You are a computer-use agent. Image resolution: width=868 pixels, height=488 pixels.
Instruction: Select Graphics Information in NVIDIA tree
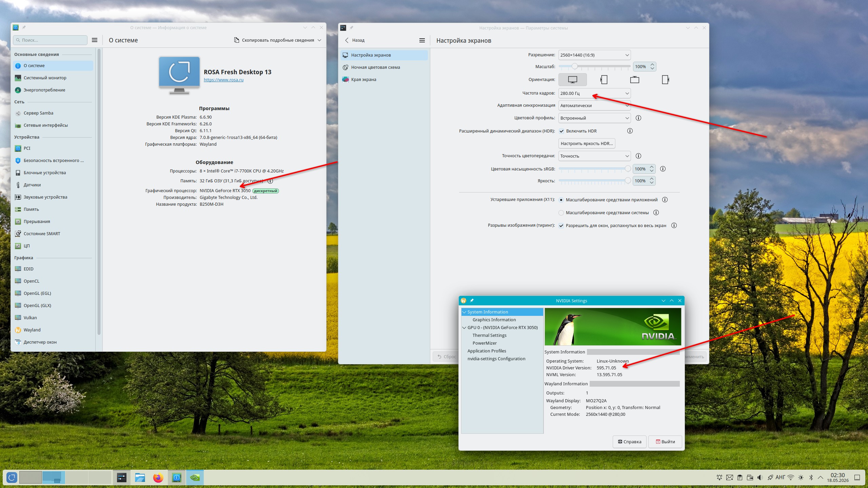click(494, 320)
